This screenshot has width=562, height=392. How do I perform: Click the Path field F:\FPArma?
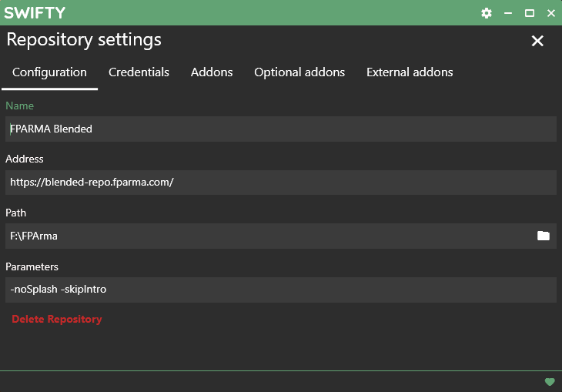tap(269, 236)
